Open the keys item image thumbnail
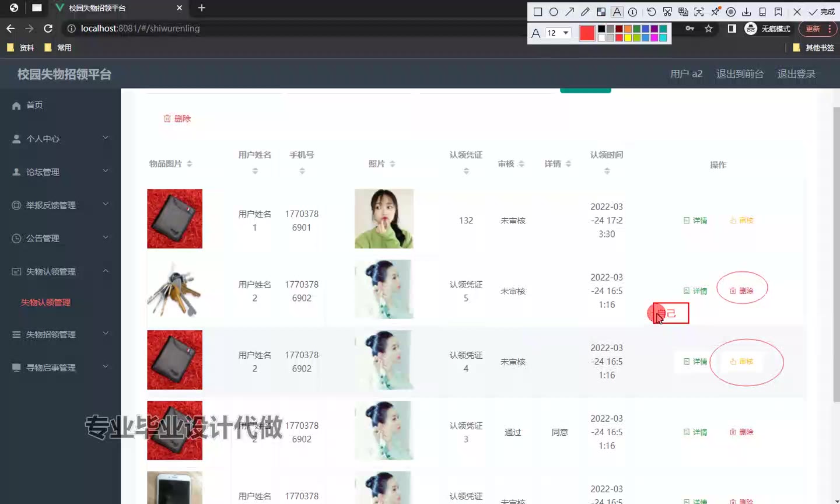This screenshot has width=840, height=504. (174, 289)
